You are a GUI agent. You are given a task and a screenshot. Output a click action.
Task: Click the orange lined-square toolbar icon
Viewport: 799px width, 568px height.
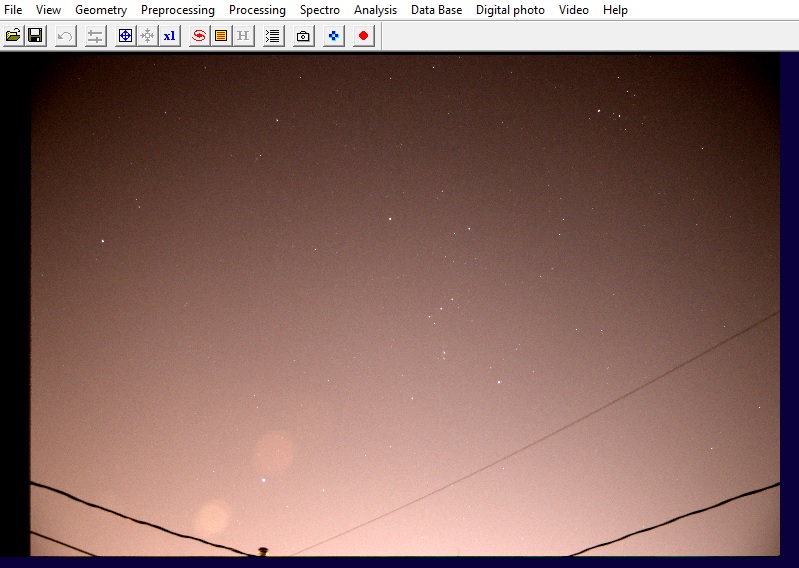[221, 36]
